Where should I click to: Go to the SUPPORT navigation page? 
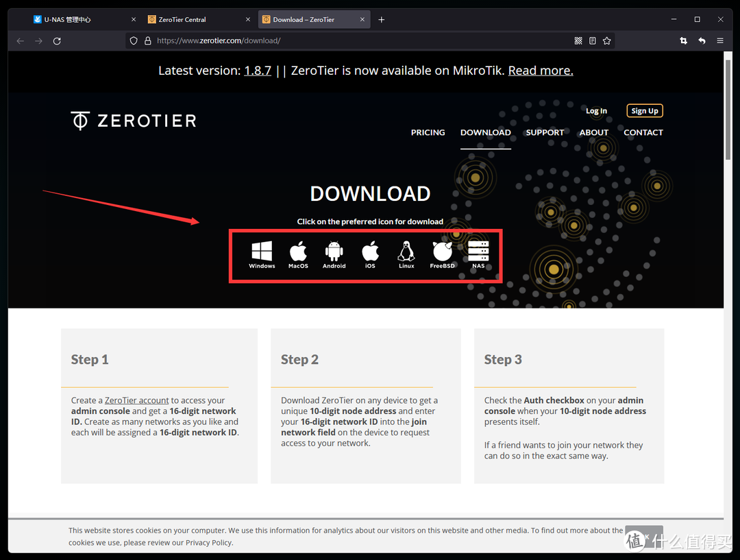coord(545,132)
